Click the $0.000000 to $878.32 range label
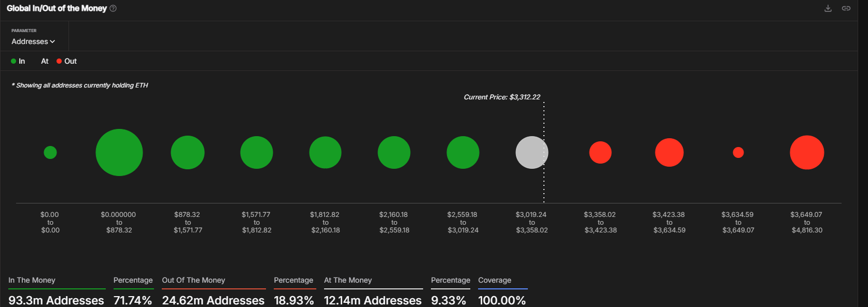 (119, 222)
